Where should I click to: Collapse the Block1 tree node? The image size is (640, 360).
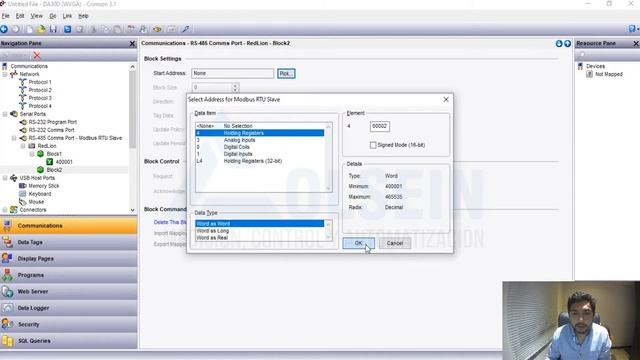[32, 154]
